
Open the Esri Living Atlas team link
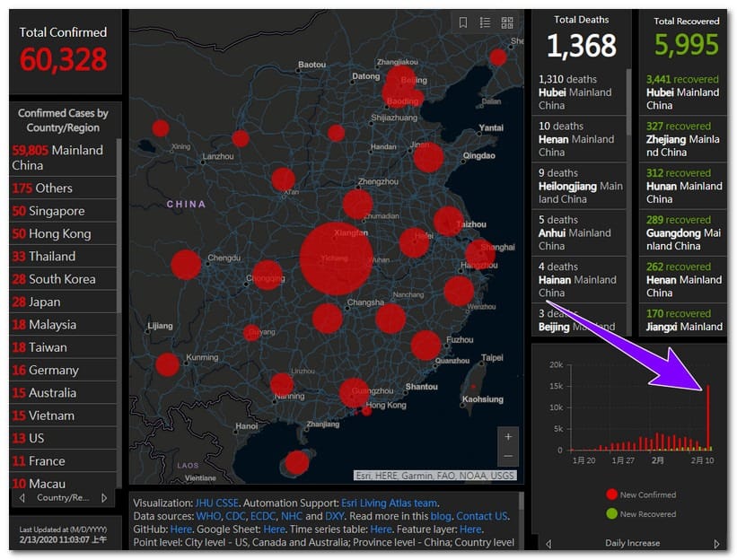[x=390, y=503]
